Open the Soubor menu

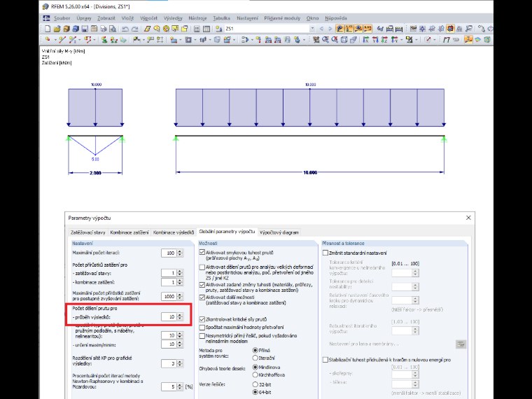[62, 18]
